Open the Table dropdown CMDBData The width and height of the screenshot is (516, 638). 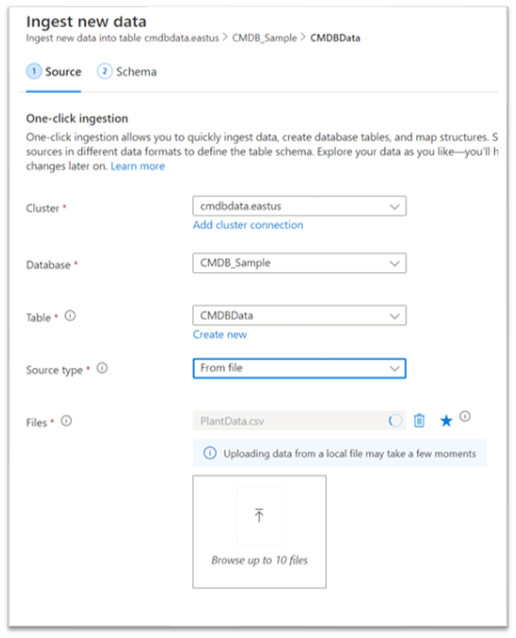299,316
